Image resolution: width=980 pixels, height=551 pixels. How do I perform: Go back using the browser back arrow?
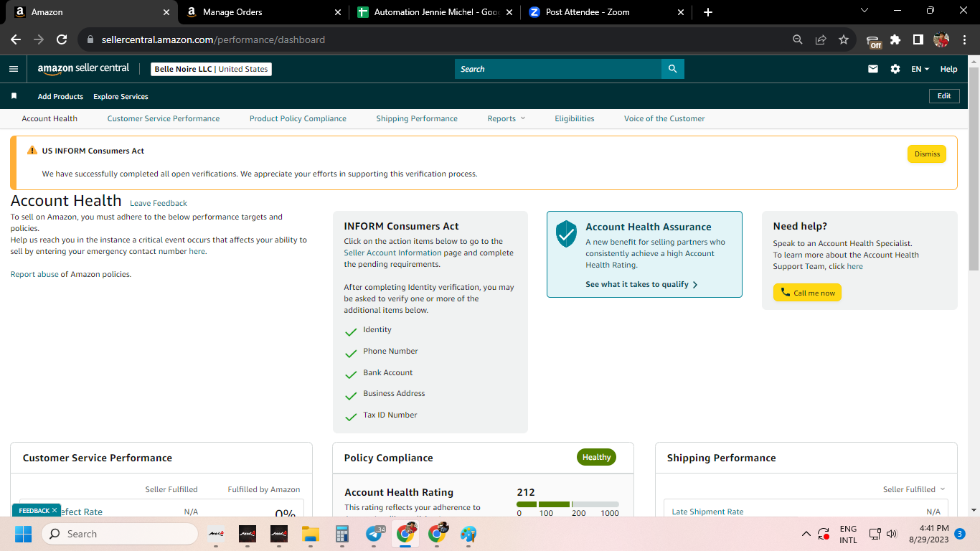[16, 39]
